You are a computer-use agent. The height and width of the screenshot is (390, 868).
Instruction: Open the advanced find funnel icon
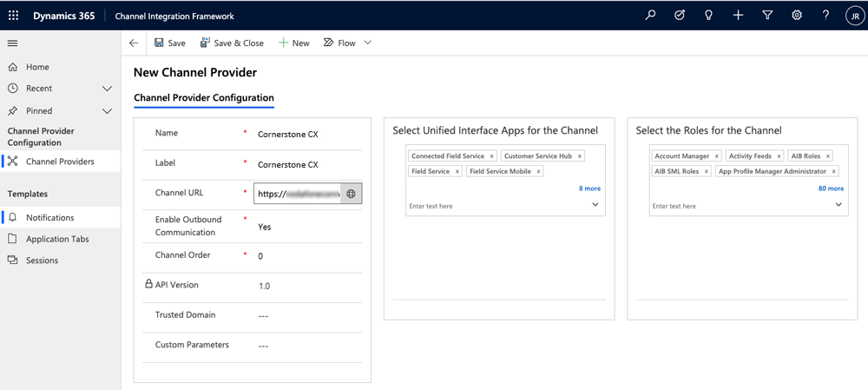767,16
